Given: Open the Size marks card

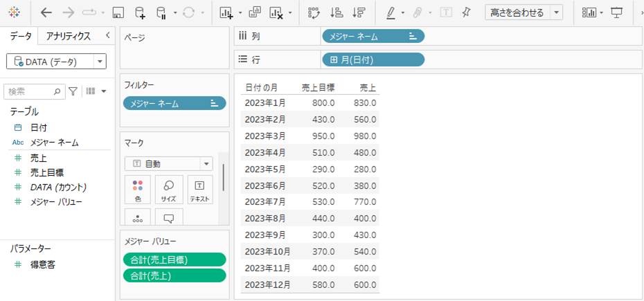Looking at the screenshot, I should pos(169,190).
